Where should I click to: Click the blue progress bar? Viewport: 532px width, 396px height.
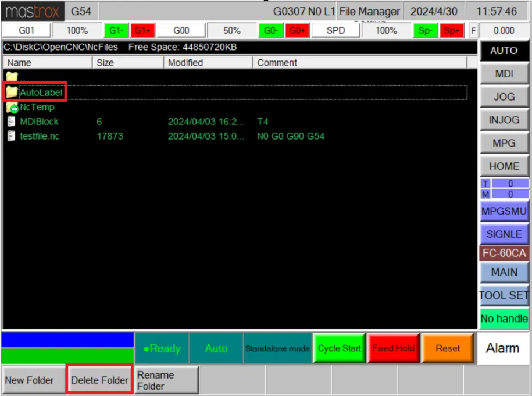coord(67,340)
